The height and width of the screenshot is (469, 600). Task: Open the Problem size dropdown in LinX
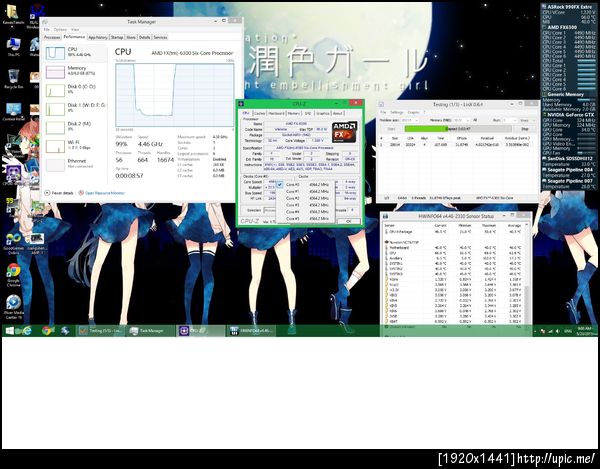[410, 120]
